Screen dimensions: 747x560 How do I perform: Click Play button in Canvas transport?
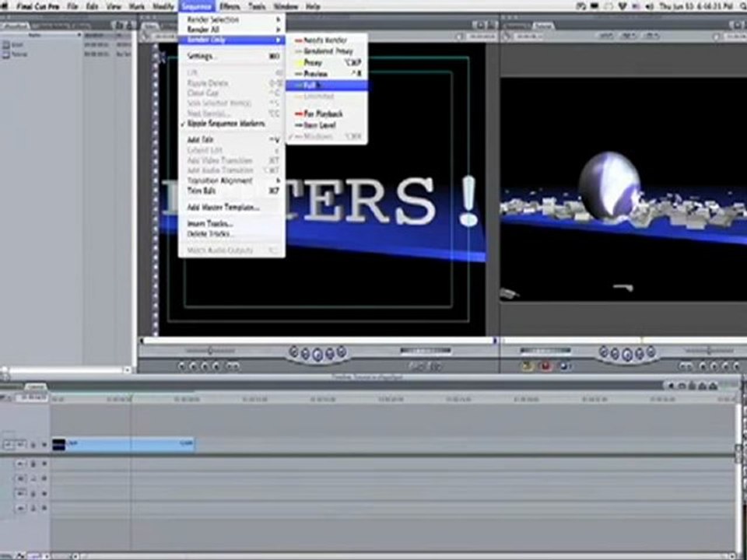pos(627,355)
